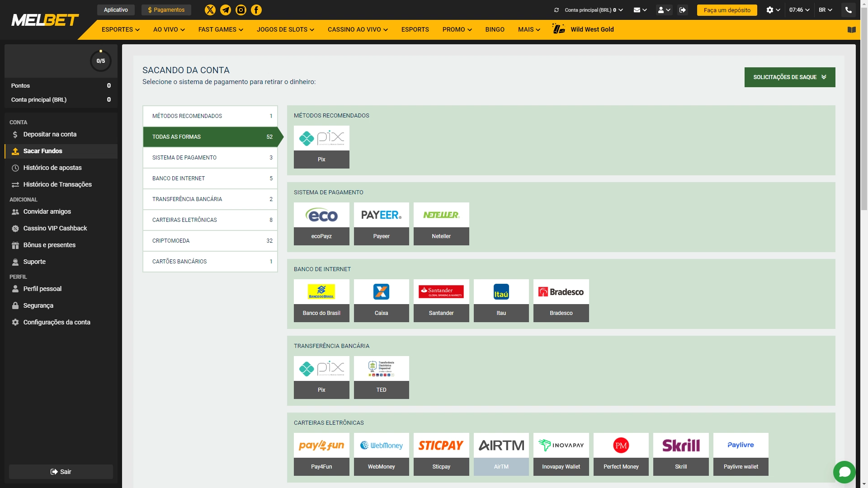Viewport: 868px width, 488px height.
Task: Open the book icon on the yellow bar
Action: point(852,30)
